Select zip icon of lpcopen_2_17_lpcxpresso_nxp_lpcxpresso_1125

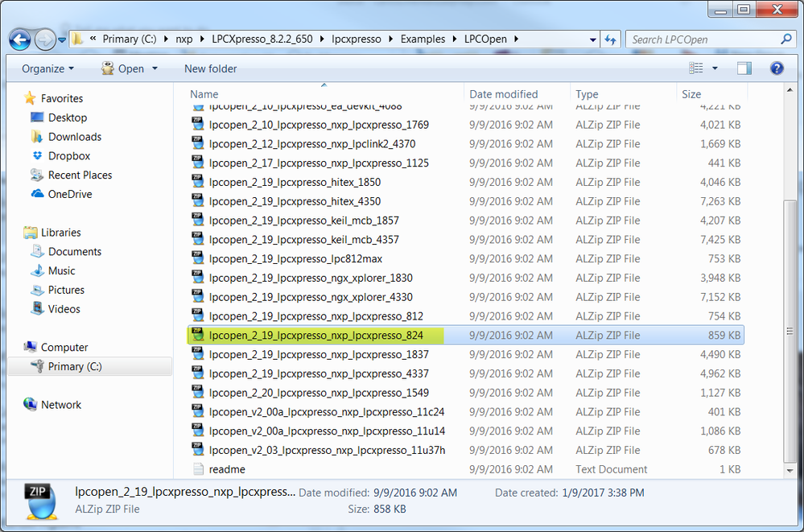pos(197,162)
